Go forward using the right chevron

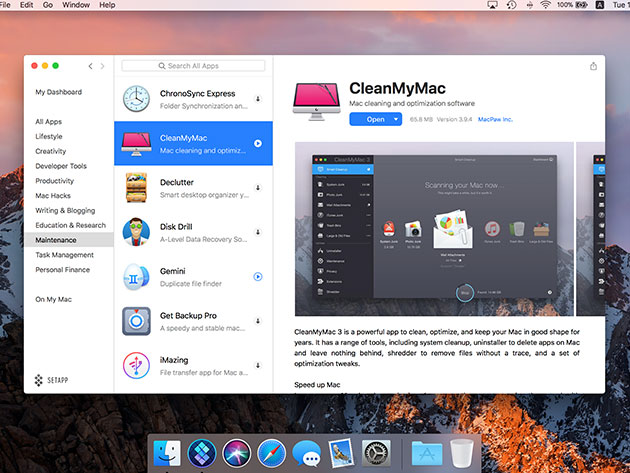pos(102,66)
